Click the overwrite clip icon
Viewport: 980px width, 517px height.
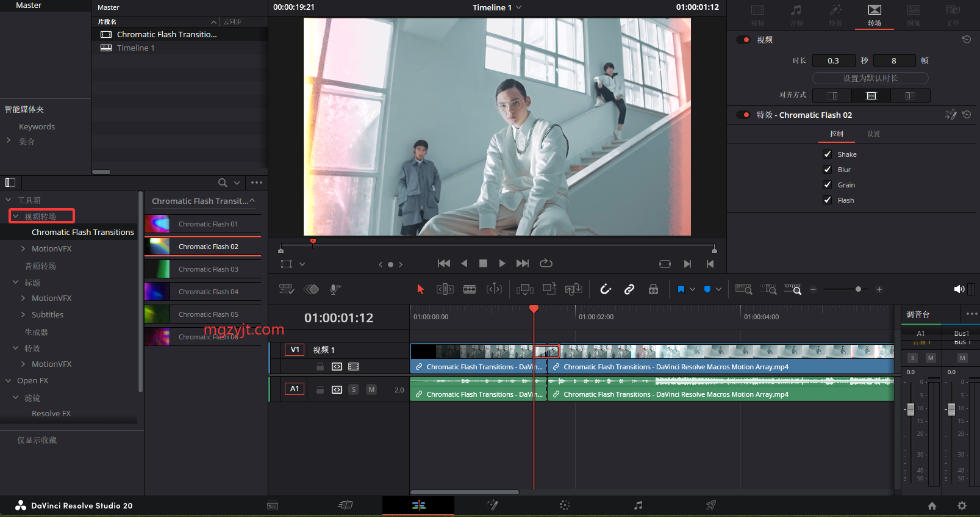coord(549,289)
